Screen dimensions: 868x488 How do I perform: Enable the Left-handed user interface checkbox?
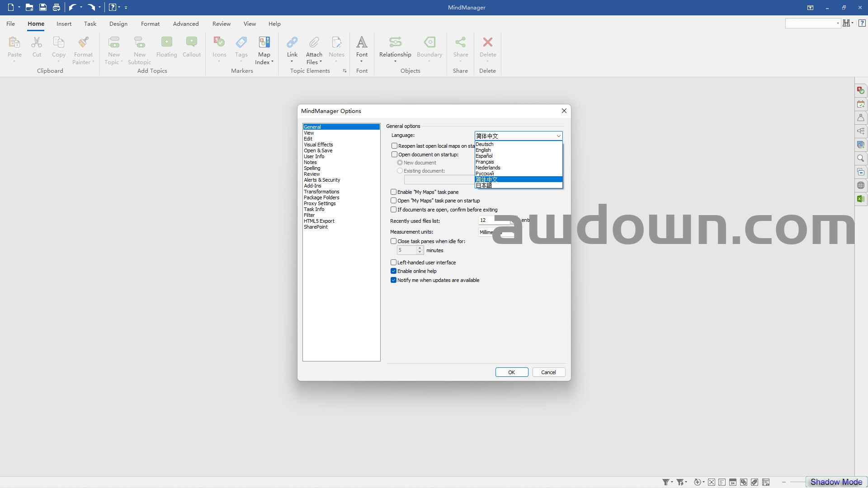pos(394,263)
